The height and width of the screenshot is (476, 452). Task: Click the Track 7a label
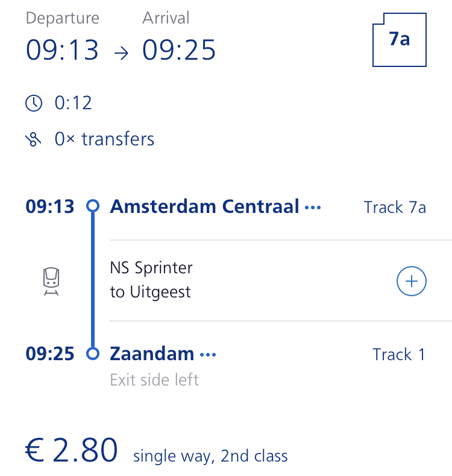[x=395, y=208]
